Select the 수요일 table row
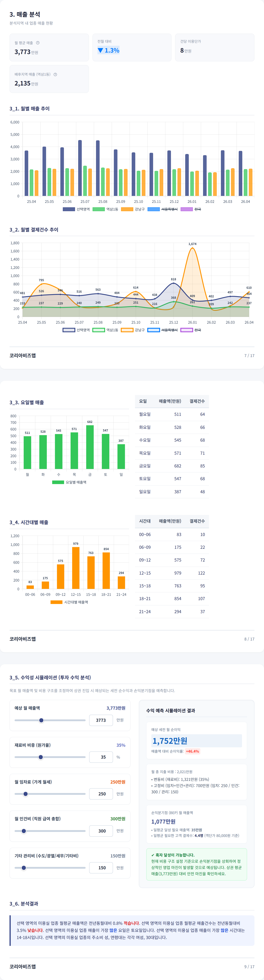This screenshot has height=980, width=264. pyautogui.click(x=172, y=440)
